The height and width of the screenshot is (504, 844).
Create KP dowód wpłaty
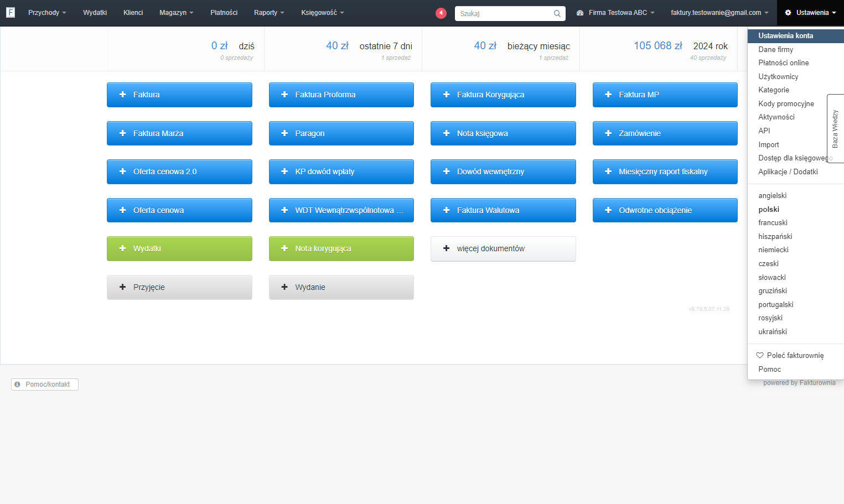click(341, 172)
